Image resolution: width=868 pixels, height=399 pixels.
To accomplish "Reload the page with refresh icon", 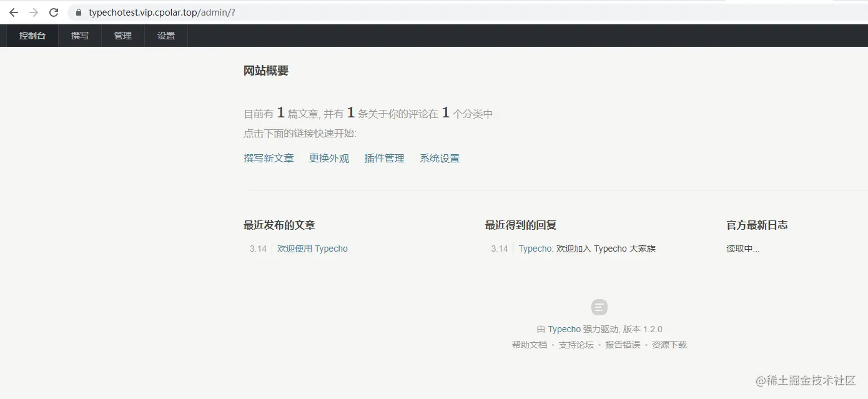I will pyautogui.click(x=54, y=12).
